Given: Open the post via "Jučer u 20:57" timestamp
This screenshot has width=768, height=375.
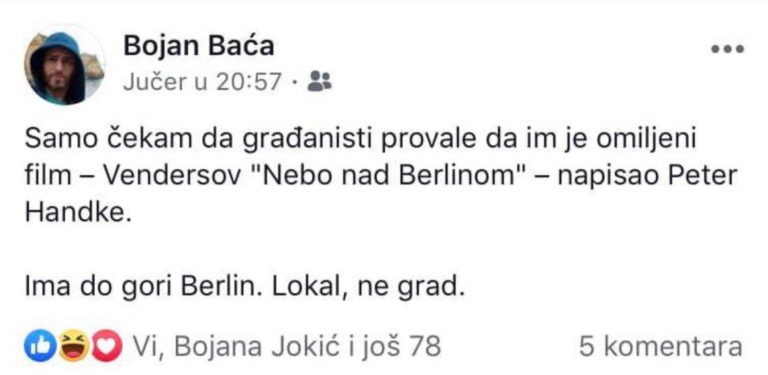Looking at the screenshot, I should point(202,82).
